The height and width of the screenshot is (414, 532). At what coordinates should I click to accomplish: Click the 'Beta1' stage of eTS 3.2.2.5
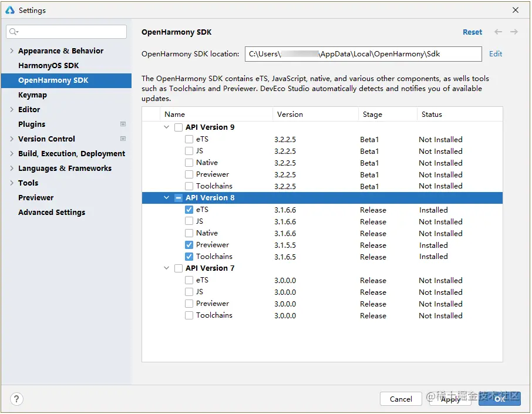[369, 140]
